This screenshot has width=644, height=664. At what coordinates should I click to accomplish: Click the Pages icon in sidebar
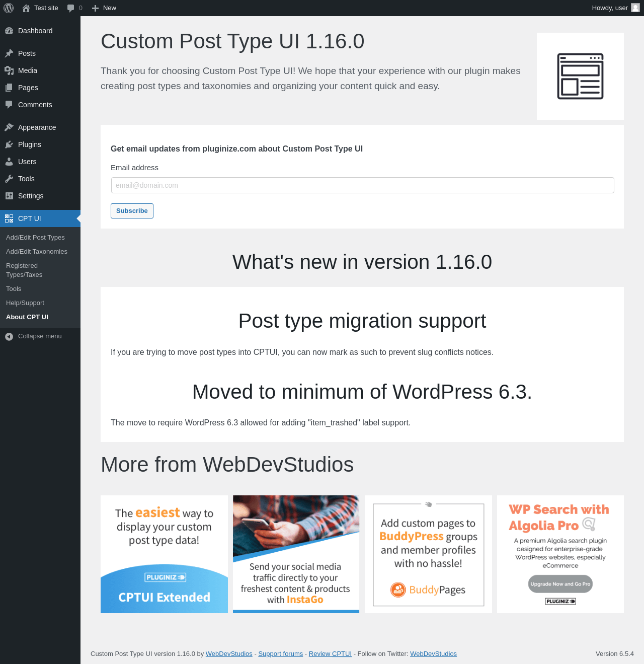coord(9,88)
